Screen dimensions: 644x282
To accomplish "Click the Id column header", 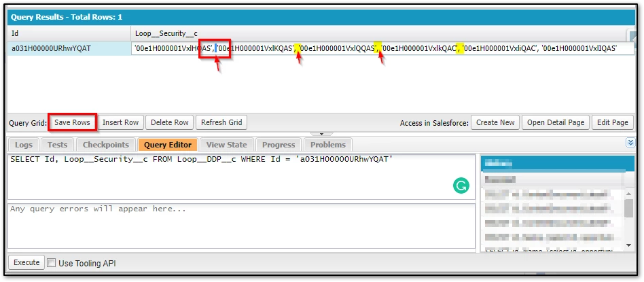I will pos(69,33).
